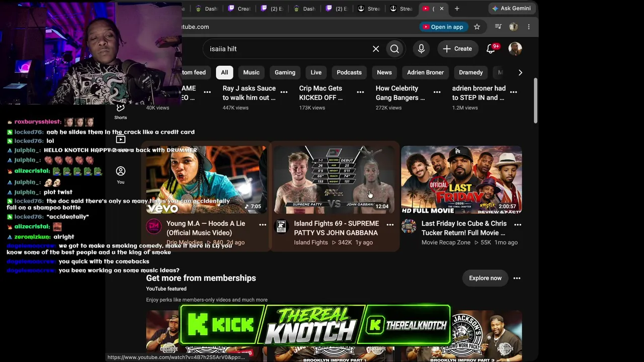The height and width of the screenshot is (362, 644).
Task: Show next filter chips with the arrow
Action: click(520, 72)
